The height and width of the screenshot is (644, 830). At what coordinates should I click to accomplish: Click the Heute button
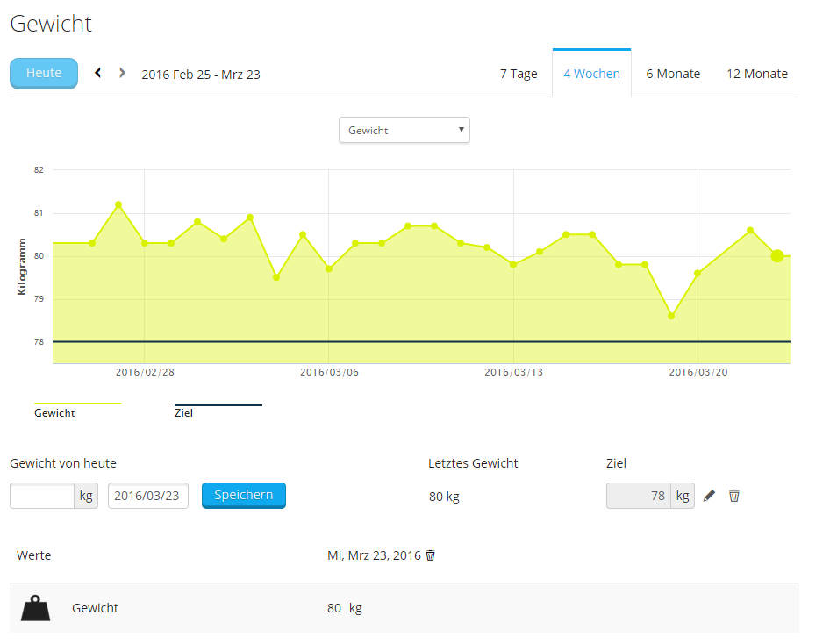(44, 73)
